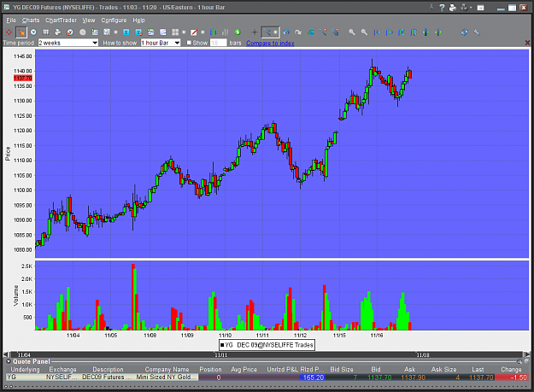Open the View menu

(89, 20)
